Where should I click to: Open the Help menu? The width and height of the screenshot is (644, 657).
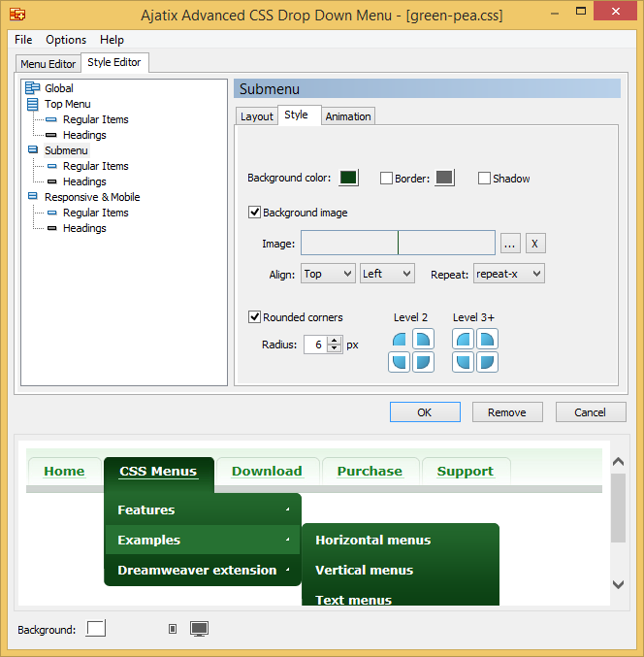click(112, 40)
